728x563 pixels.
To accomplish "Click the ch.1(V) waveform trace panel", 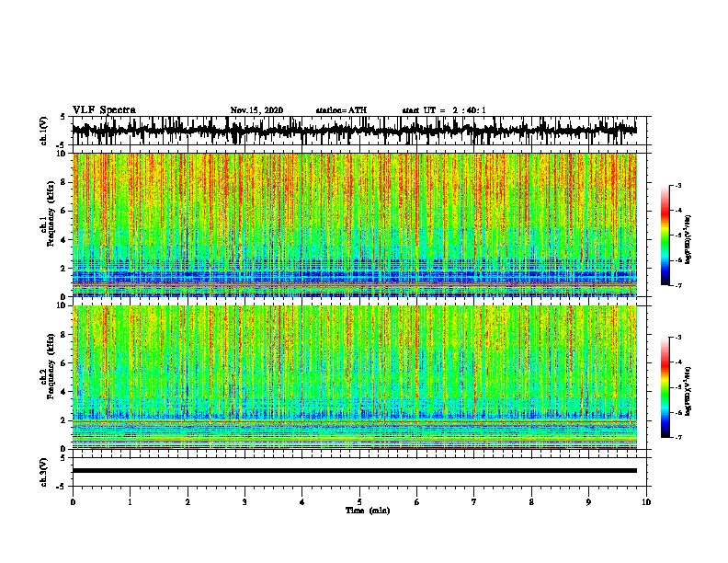I will pyautogui.click(x=354, y=131).
